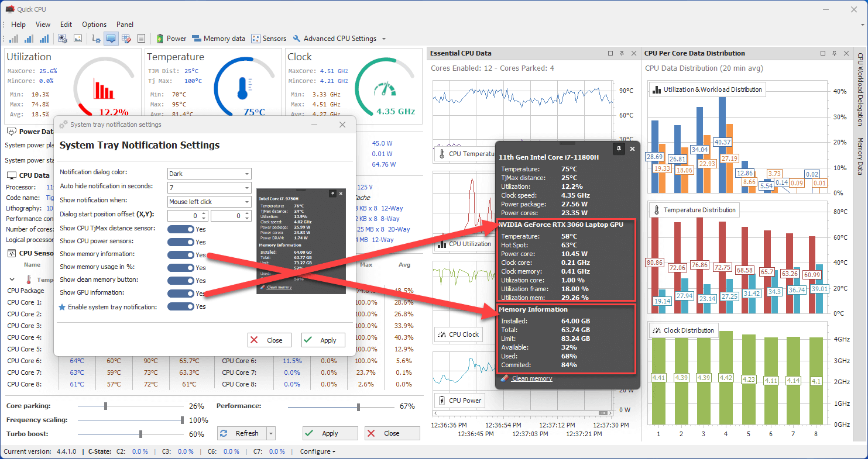This screenshot has height=459, width=868.
Task: Pin the dark CPU notification popup
Action: pos(619,149)
